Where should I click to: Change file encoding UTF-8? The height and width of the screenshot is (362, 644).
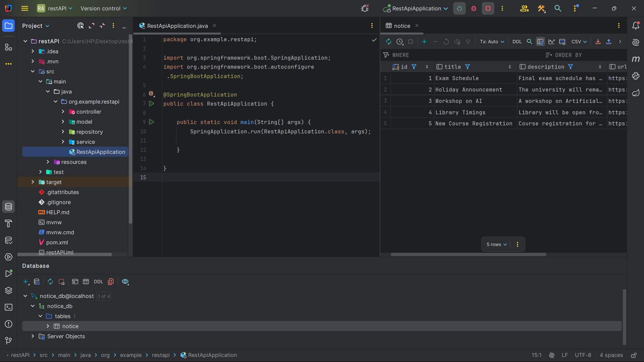[583, 355]
